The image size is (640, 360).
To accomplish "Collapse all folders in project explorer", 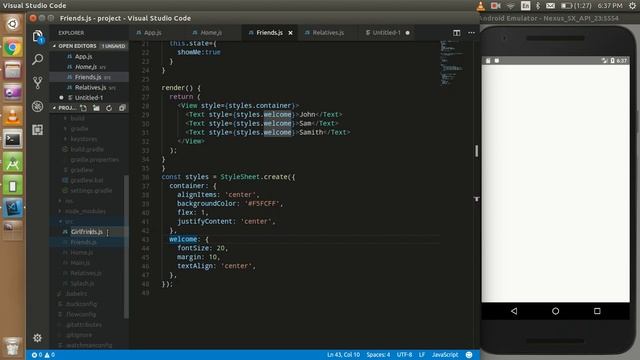I will click(x=122, y=108).
